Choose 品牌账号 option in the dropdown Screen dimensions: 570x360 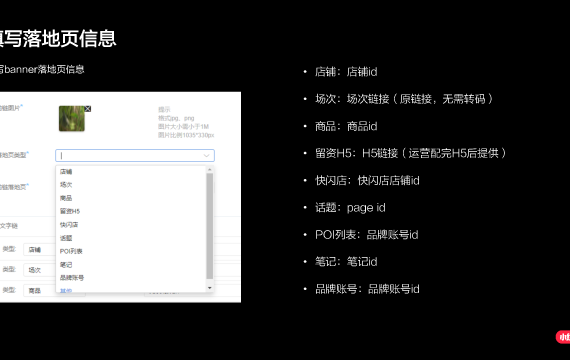pos(72,278)
